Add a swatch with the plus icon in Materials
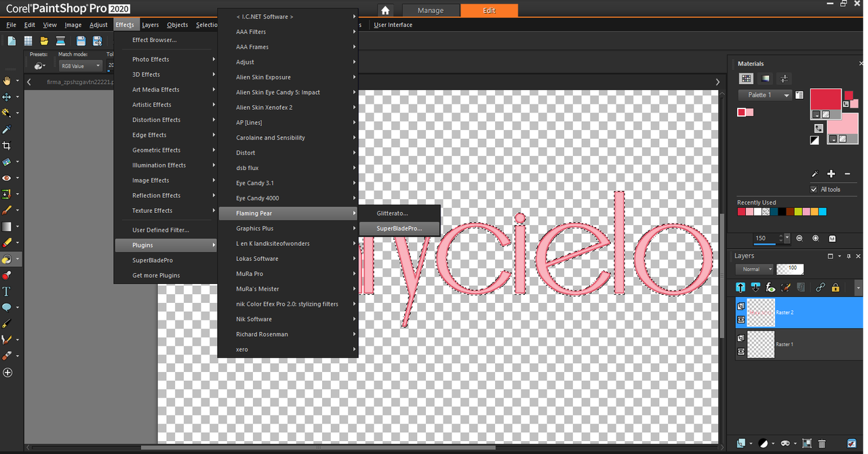This screenshot has width=868, height=454. point(831,174)
